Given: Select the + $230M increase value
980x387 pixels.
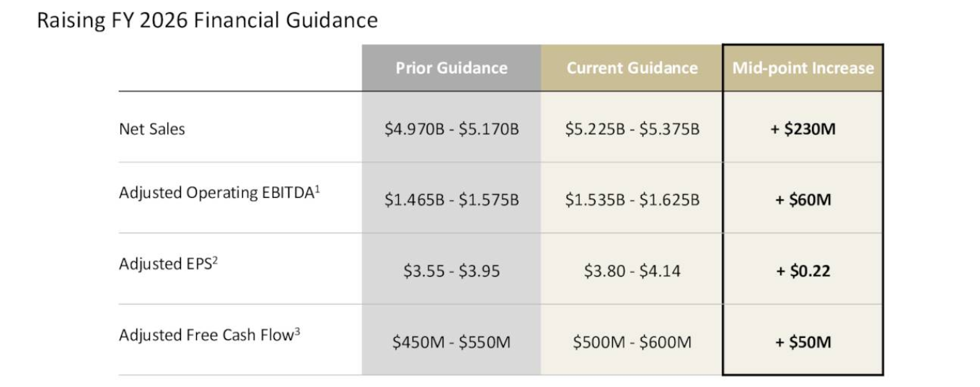Looking at the screenshot, I should pos(803,130).
